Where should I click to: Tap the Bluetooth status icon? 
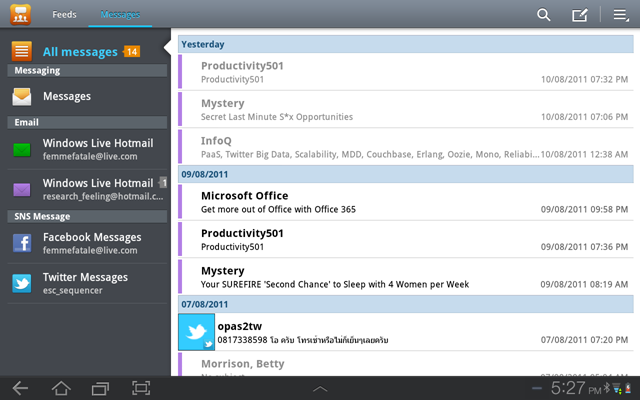607,387
